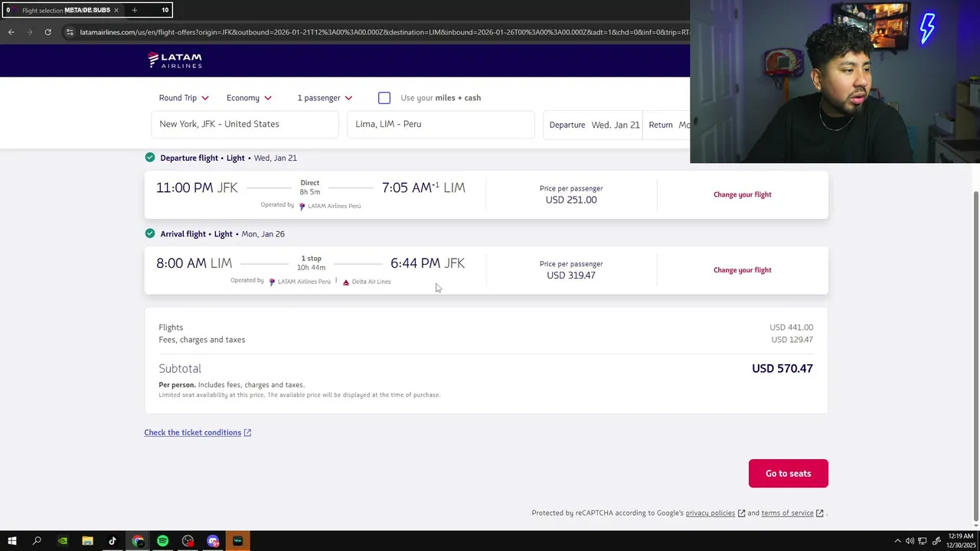Image resolution: width=980 pixels, height=551 pixels.
Task: Open the terms of service link
Action: point(787,513)
